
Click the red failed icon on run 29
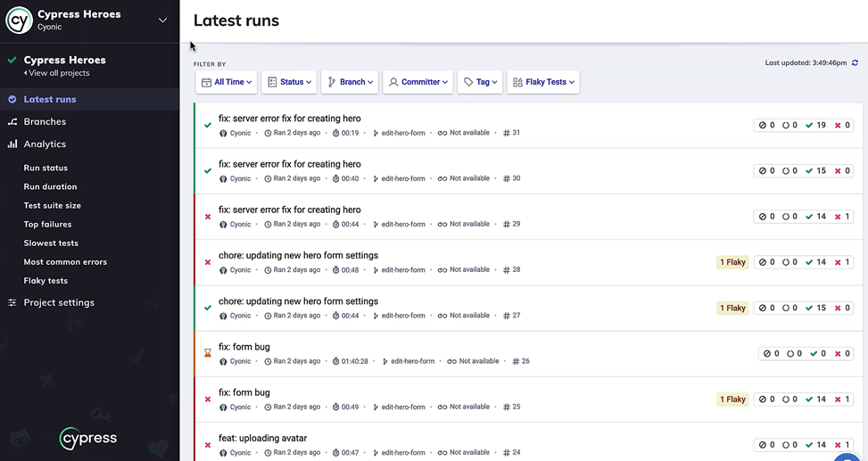pos(208,217)
